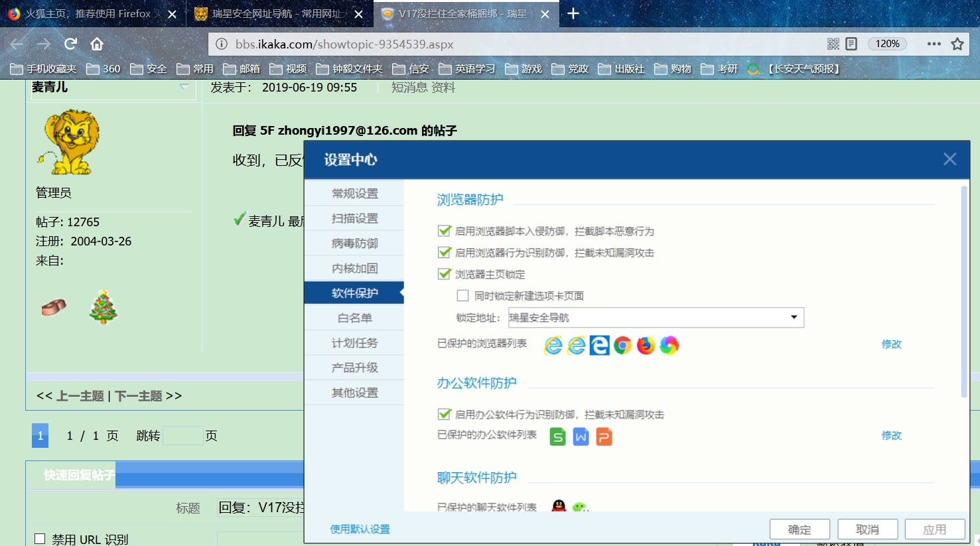980x546 pixels.
Task: Click the 应用 button
Action: (x=935, y=529)
